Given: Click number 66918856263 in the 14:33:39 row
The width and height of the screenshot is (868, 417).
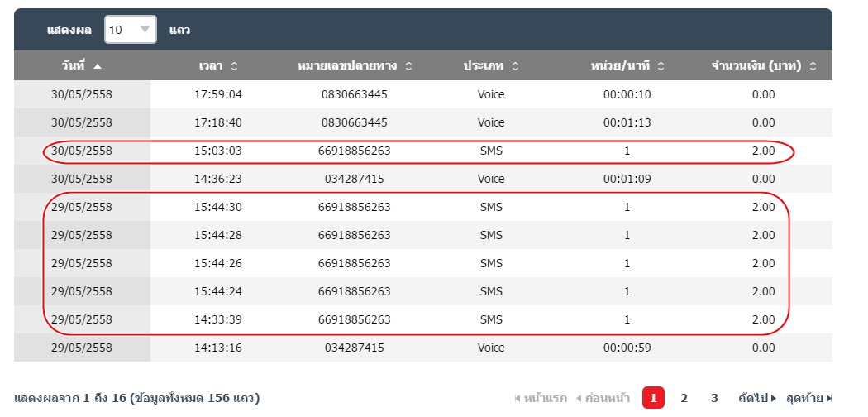Looking at the screenshot, I should (355, 319).
